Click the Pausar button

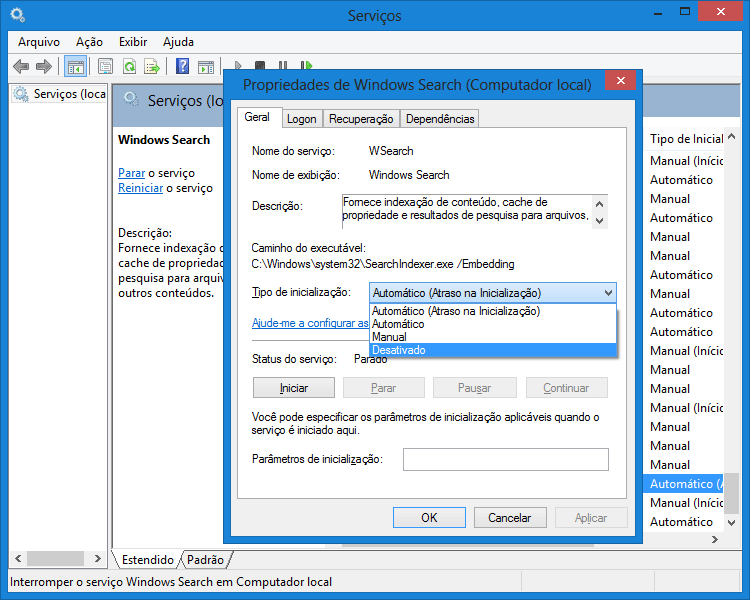tap(474, 388)
